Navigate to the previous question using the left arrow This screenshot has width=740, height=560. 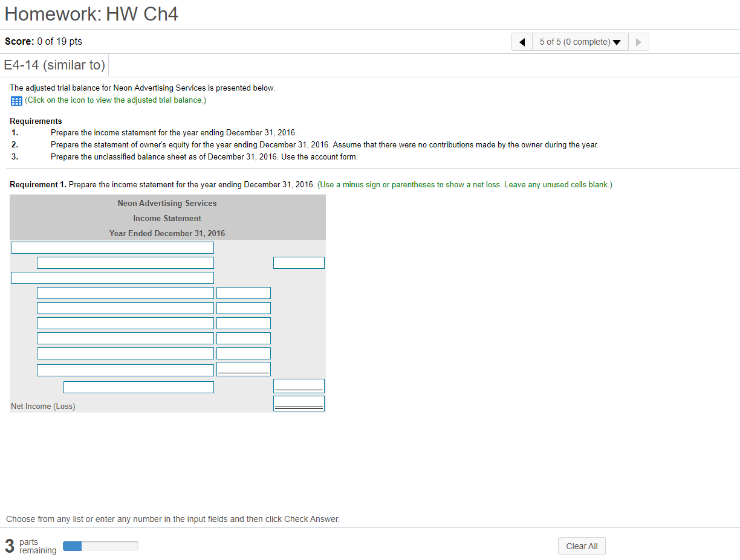point(521,42)
